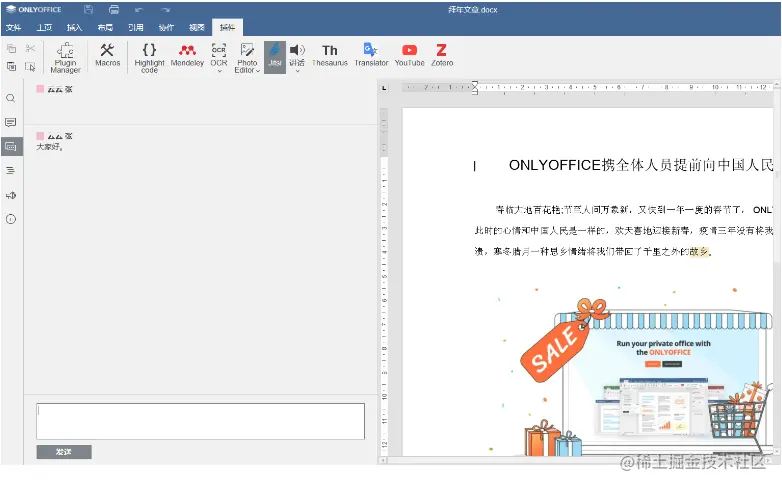Cut selection using the scissors icon

[30, 48]
